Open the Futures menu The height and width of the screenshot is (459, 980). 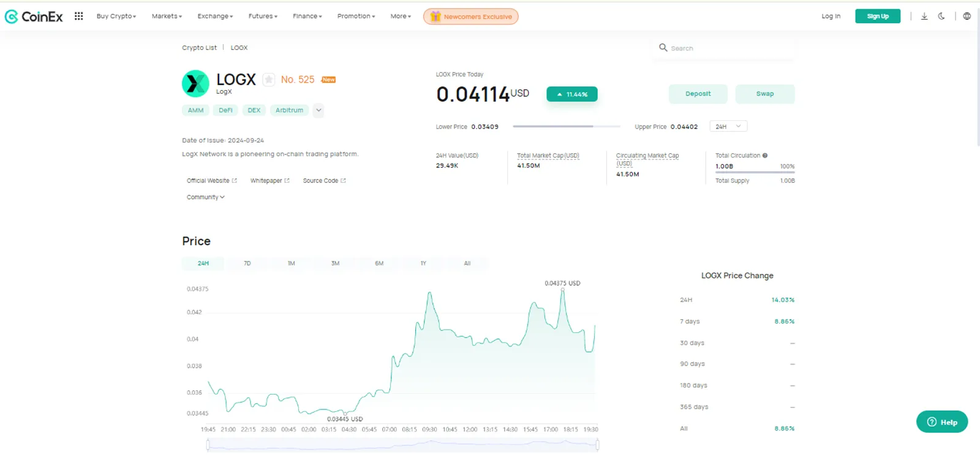[263, 17]
